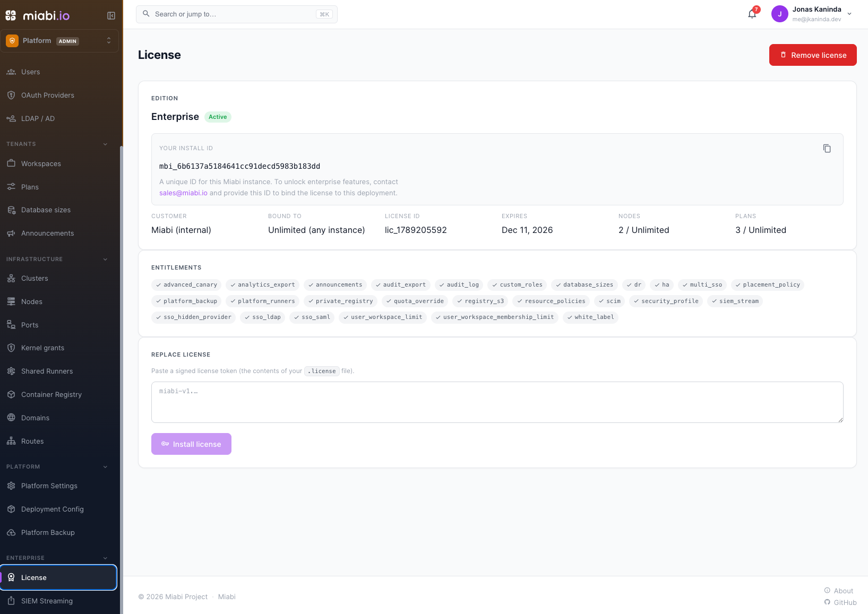The width and height of the screenshot is (868, 614).
Task: Click the license token textarea
Action: pyautogui.click(x=497, y=402)
